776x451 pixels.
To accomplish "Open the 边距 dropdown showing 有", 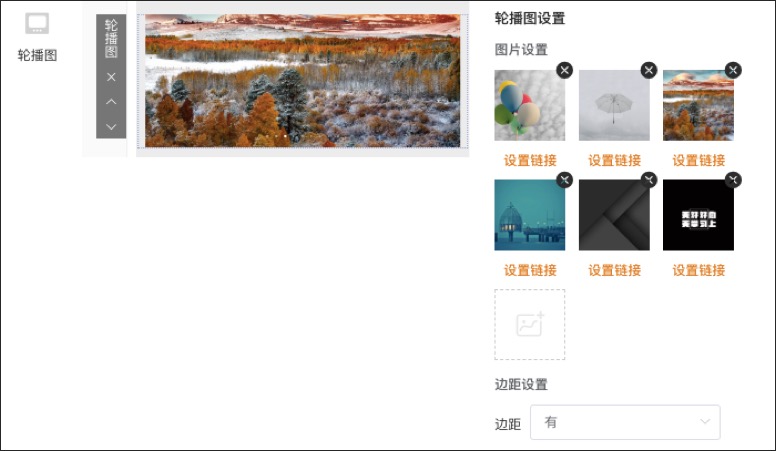I will pyautogui.click(x=625, y=422).
